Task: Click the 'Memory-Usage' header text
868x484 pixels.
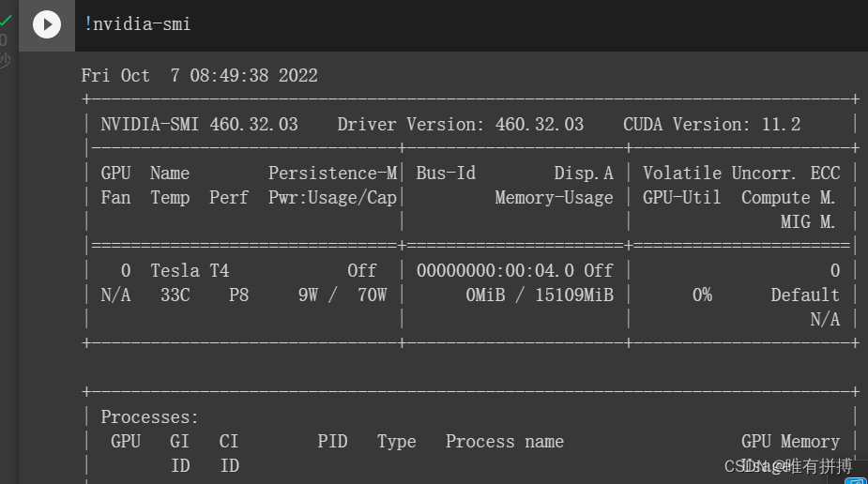Action: pyautogui.click(x=554, y=198)
